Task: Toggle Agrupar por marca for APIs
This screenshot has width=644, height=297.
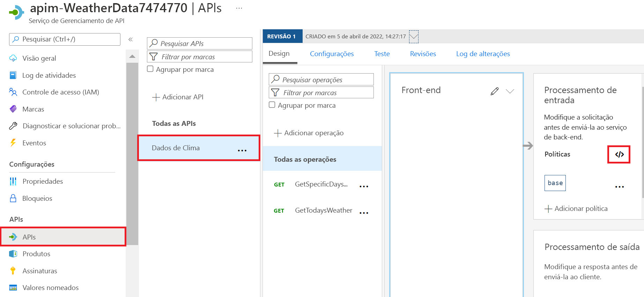Action: point(150,69)
